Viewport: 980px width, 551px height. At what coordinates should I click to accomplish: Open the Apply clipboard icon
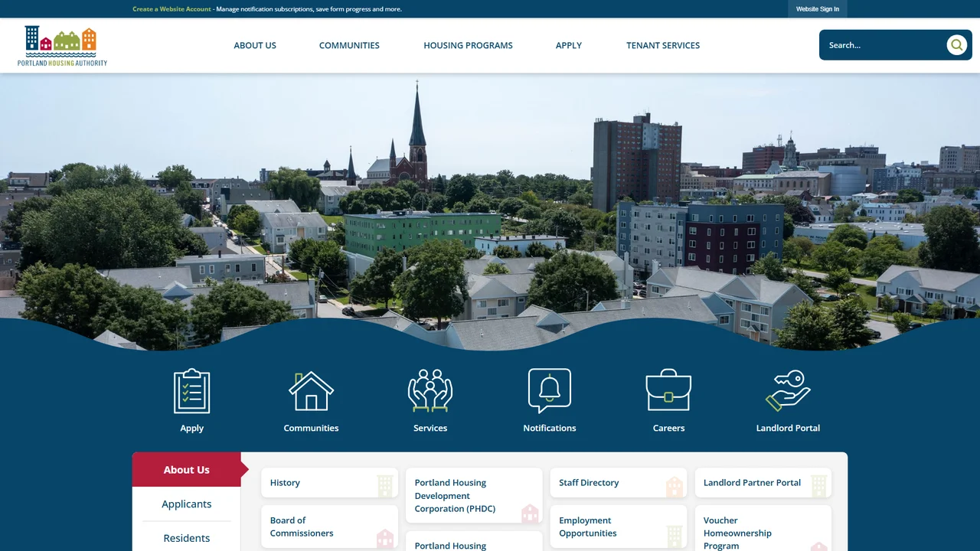point(191,391)
